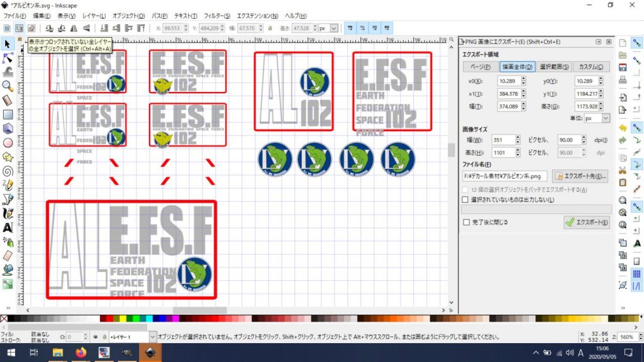644x362 pixels.
Task: Click Deselect toolbar icon
Action: point(31,28)
